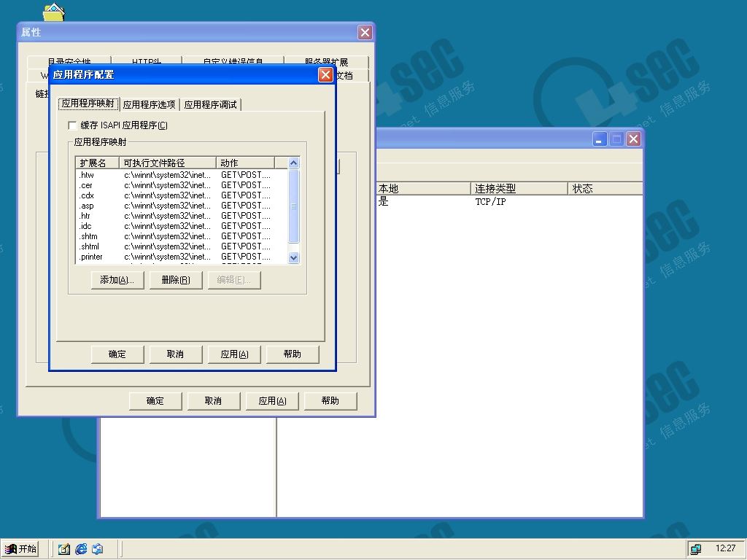
Task: Click the partially hidden desktop folder icon
Action: (x=54, y=12)
